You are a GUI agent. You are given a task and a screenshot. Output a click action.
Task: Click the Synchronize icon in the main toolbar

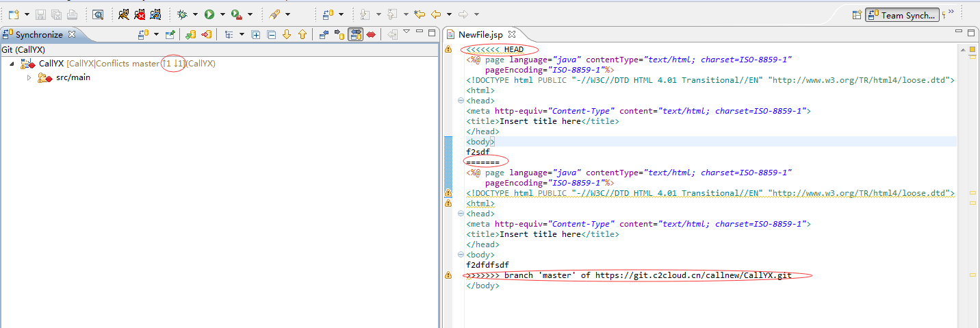[x=328, y=14]
